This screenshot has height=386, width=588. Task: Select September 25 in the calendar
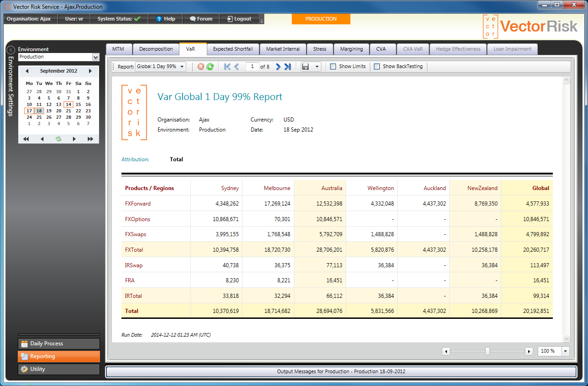[x=39, y=117]
